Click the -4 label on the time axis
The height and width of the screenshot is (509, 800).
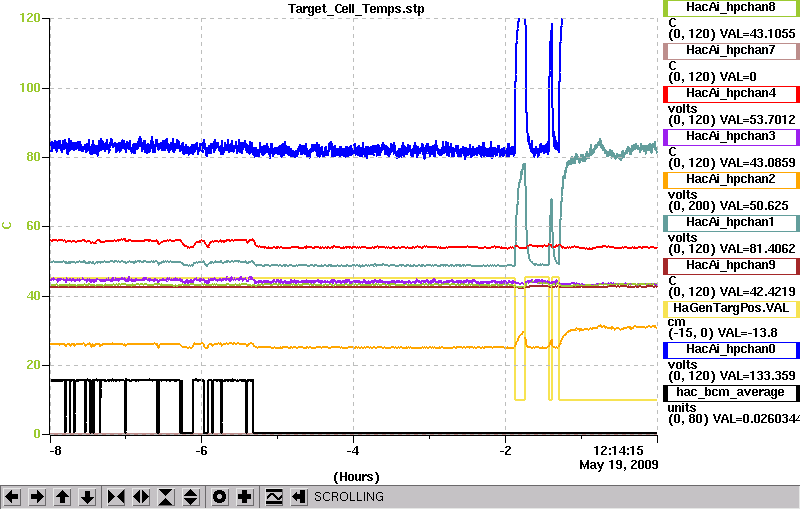pos(353,451)
